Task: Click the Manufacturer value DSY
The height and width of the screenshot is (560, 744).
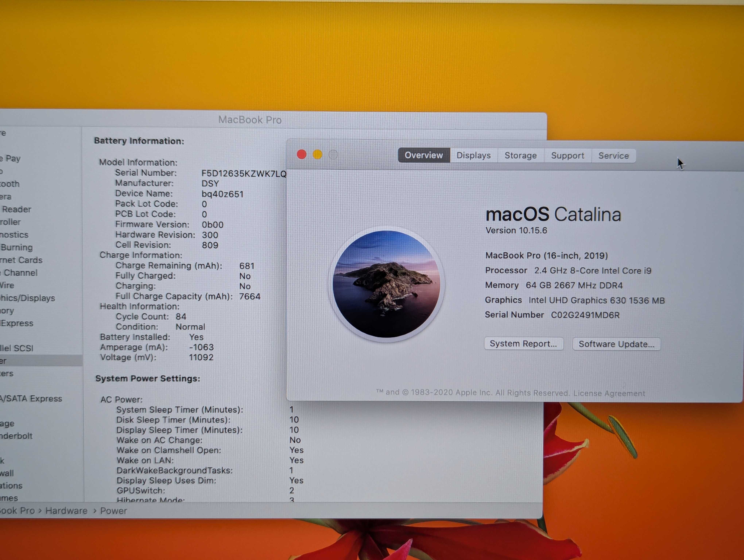Action: pos(210,184)
